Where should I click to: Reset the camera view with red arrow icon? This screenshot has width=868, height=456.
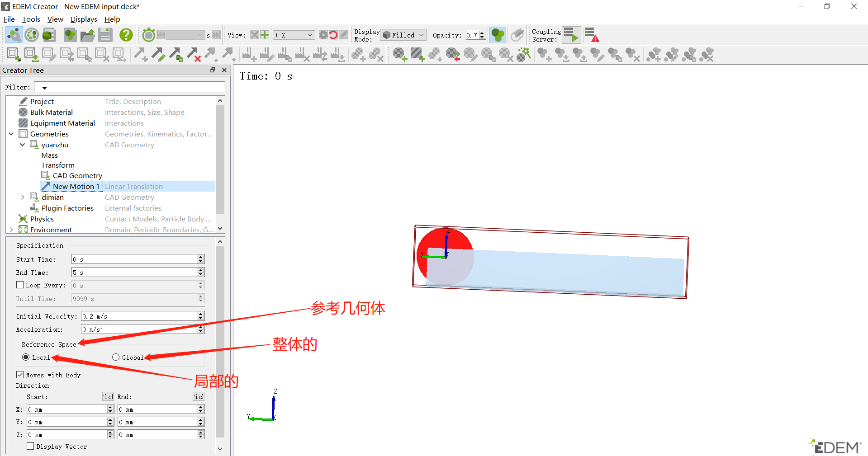pyautogui.click(x=333, y=34)
